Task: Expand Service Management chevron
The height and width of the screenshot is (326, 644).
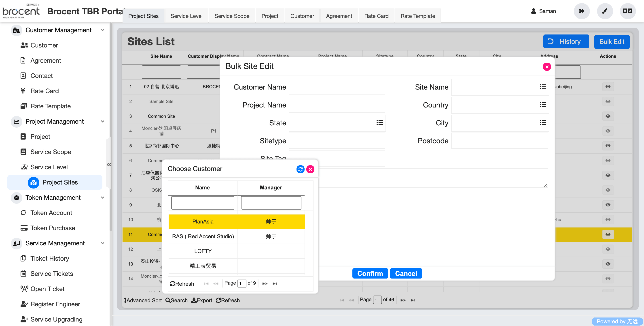Action: pos(102,243)
